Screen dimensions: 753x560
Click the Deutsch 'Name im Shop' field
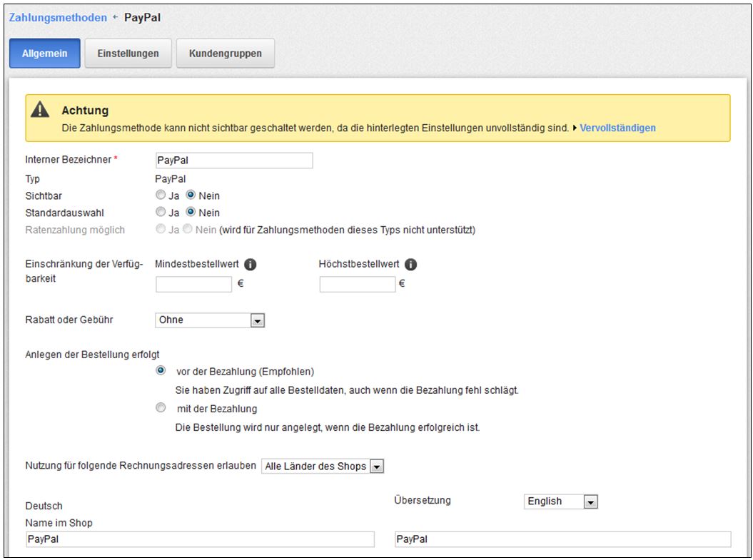pos(201,539)
